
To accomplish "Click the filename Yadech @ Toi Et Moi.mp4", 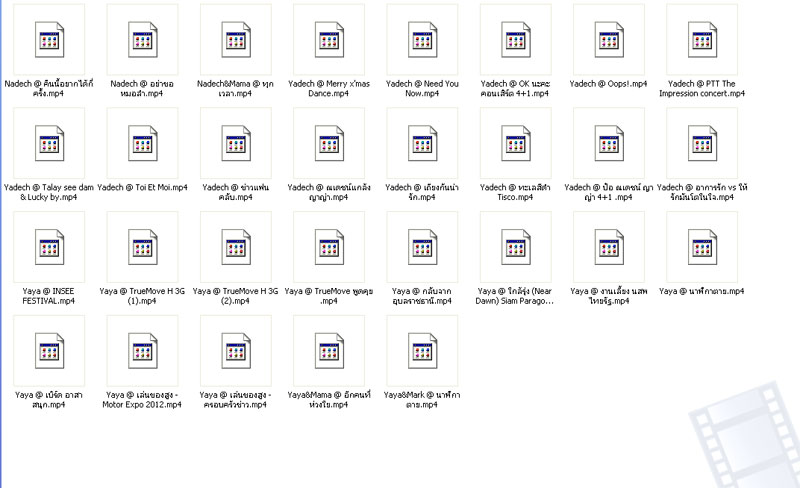I will click(142, 187).
